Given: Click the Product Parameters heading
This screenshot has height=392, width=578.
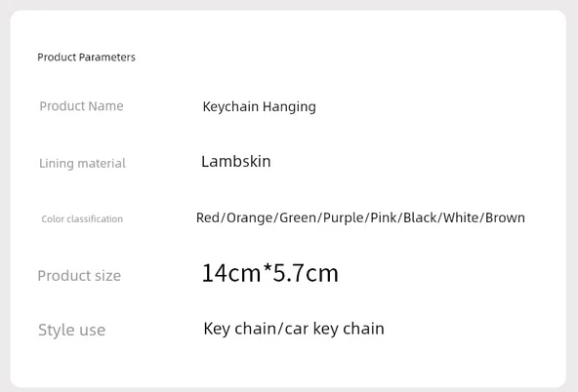Looking at the screenshot, I should (86, 58).
